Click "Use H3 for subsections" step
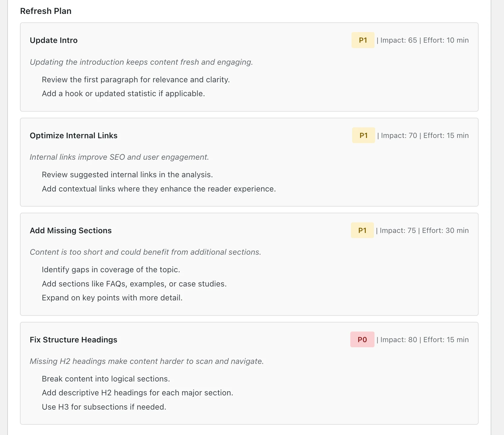The width and height of the screenshot is (504, 435). (104, 407)
